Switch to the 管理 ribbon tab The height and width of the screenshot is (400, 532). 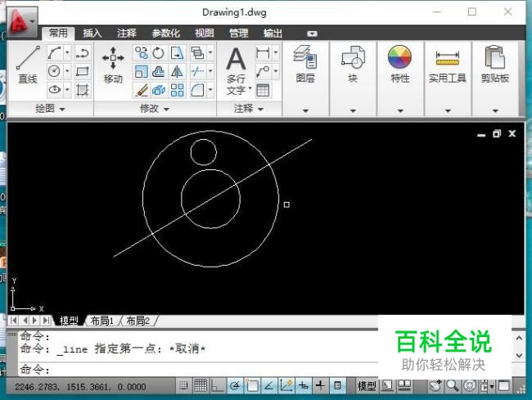point(238,34)
